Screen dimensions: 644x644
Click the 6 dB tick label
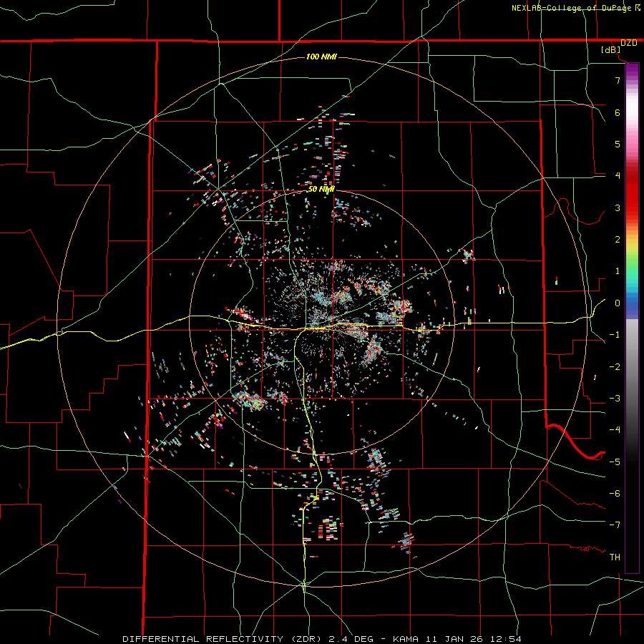618,112
